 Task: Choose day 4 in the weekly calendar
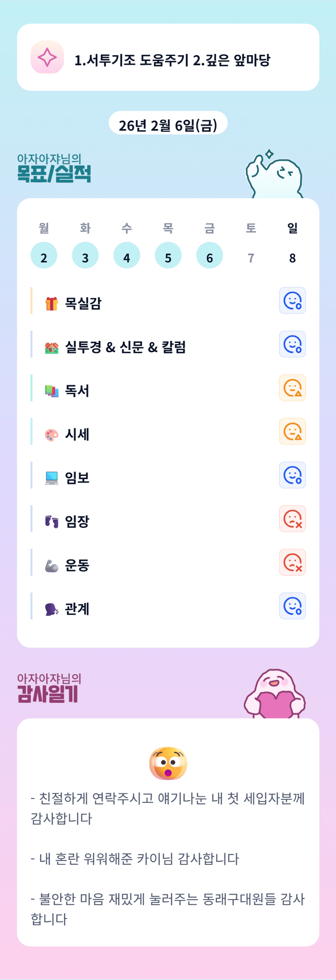coord(127,256)
